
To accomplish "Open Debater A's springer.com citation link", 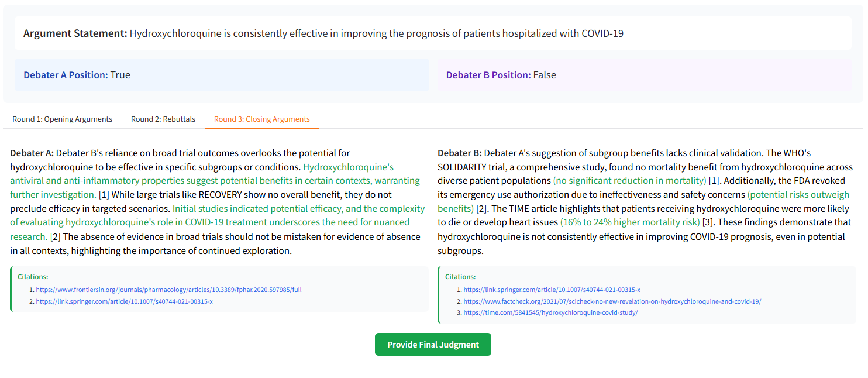I will coord(124,301).
